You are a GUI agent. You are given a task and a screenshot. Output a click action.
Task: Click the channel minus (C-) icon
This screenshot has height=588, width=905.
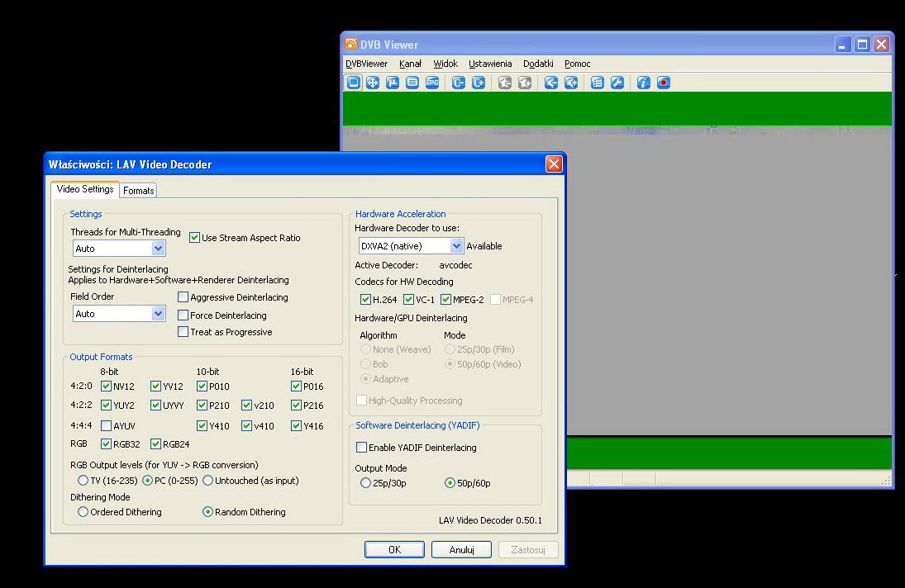point(458,83)
